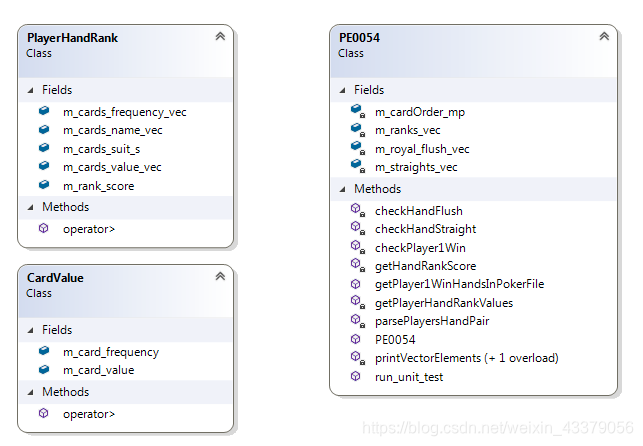Viewport: 643px width, 446px height.
Task: Click constructor icon beside PE0054 method
Action: pos(356,339)
